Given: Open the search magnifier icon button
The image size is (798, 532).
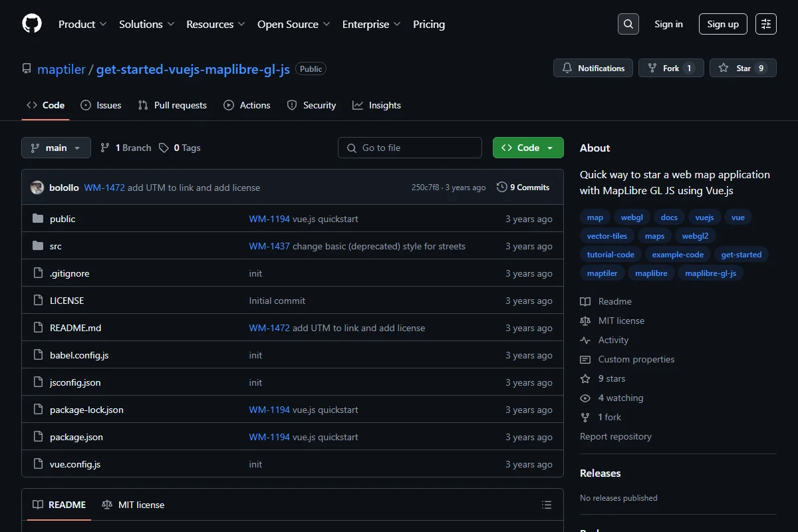Looking at the screenshot, I should click(628, 24).
